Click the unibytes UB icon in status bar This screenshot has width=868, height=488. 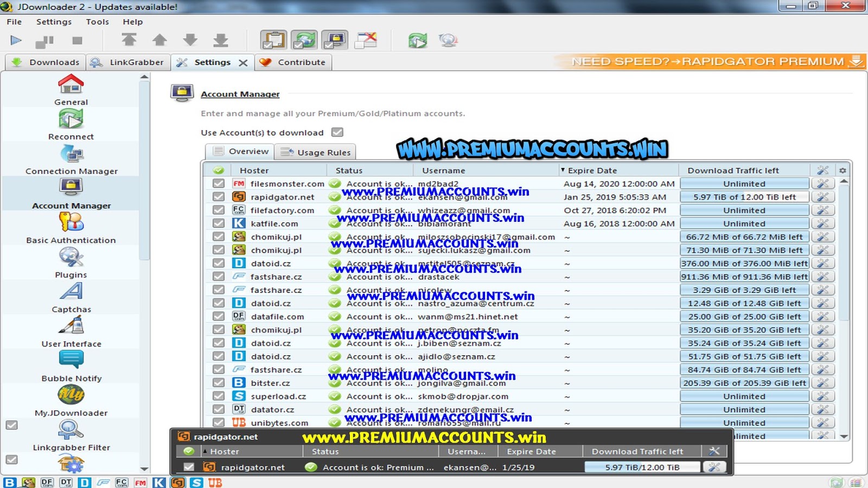pos(215,482)
